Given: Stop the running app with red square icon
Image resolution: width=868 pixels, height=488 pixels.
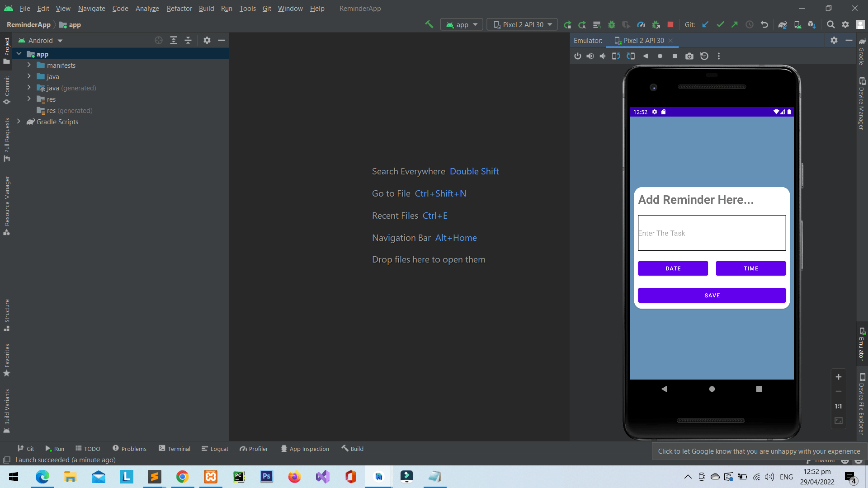Looking at the screenshot, I should (670, 24).
